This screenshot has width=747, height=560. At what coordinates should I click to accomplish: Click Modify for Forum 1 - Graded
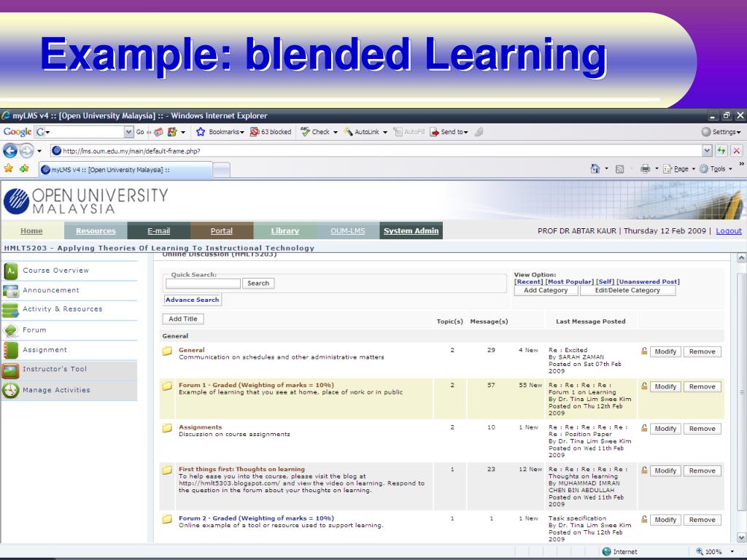(x=665, y=386)
